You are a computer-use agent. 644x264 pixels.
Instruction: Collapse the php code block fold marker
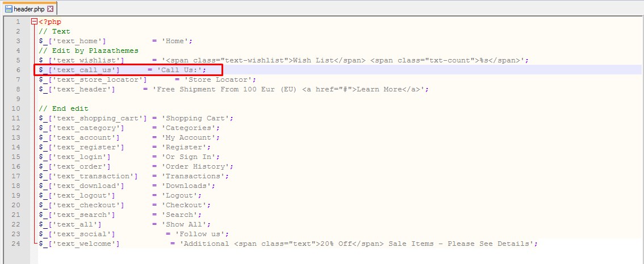tap(34, 22)
